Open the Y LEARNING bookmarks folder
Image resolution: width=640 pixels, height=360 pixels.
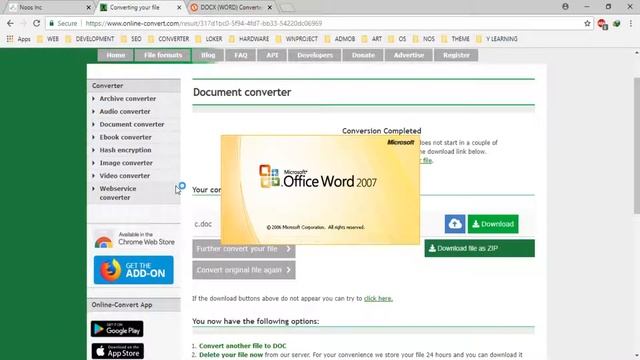(x=497, y=39)
